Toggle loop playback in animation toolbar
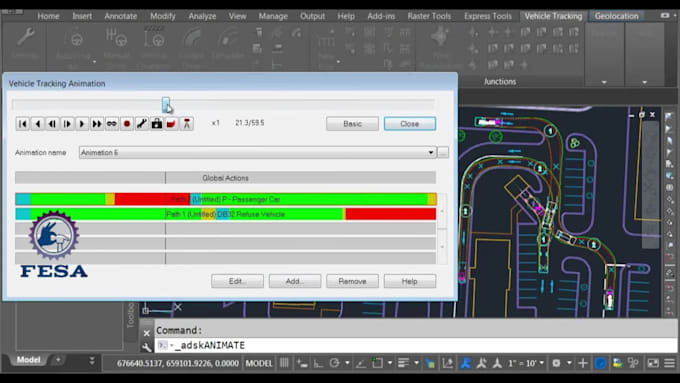680x383 pixels. click(111, 124)
